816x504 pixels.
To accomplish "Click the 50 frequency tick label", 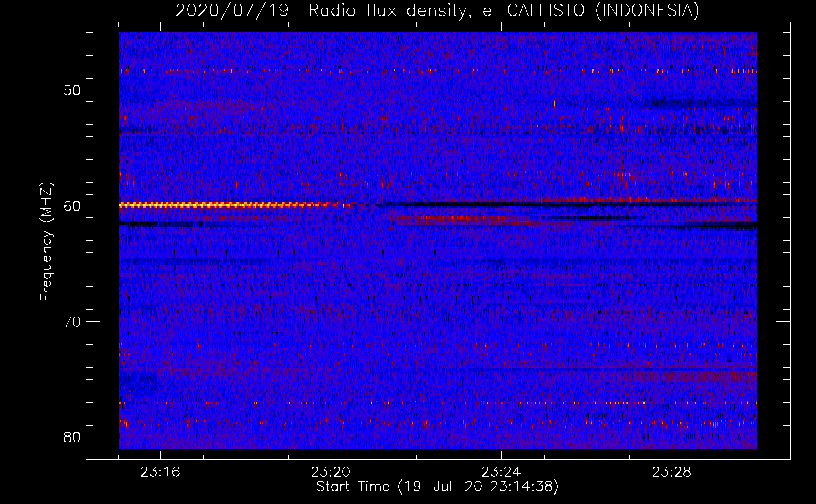I will [x=72, y=91].
